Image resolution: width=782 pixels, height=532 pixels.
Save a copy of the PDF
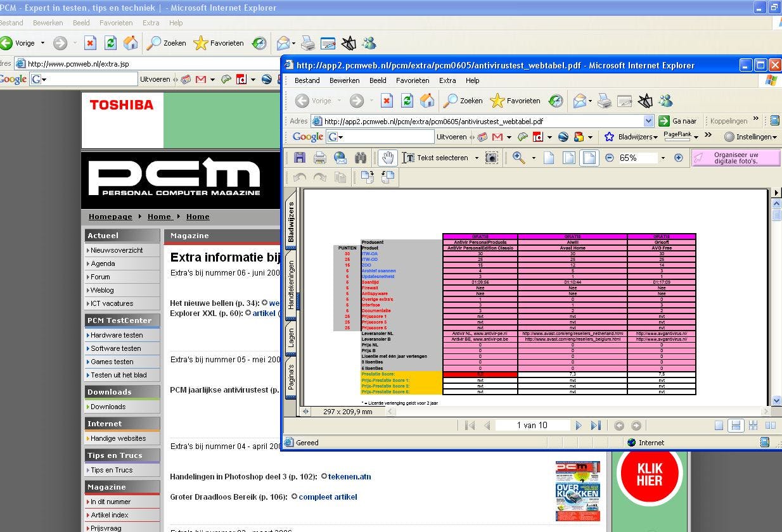pos(300,158)
